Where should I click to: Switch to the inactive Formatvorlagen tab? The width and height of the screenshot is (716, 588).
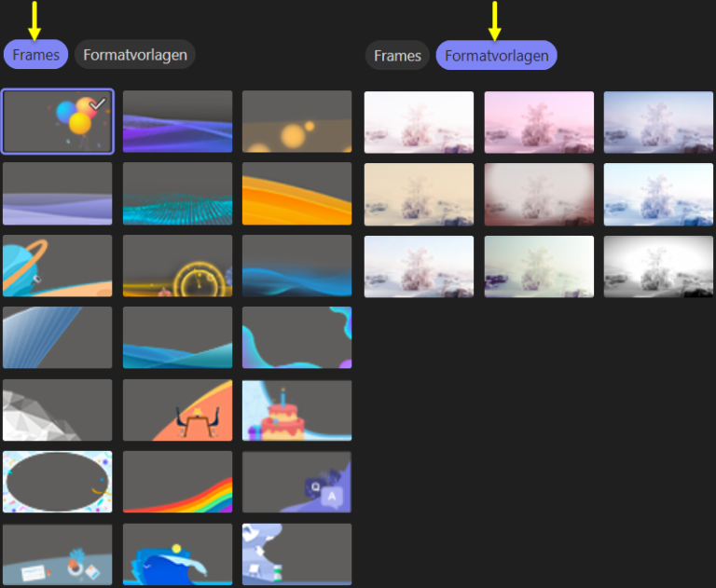[x=135, y=55]
